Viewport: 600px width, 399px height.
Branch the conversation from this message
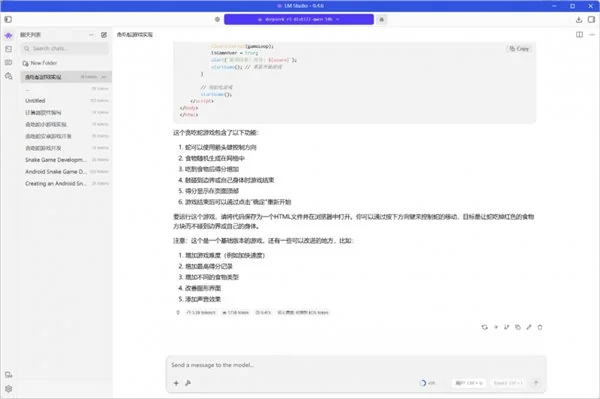507,327
